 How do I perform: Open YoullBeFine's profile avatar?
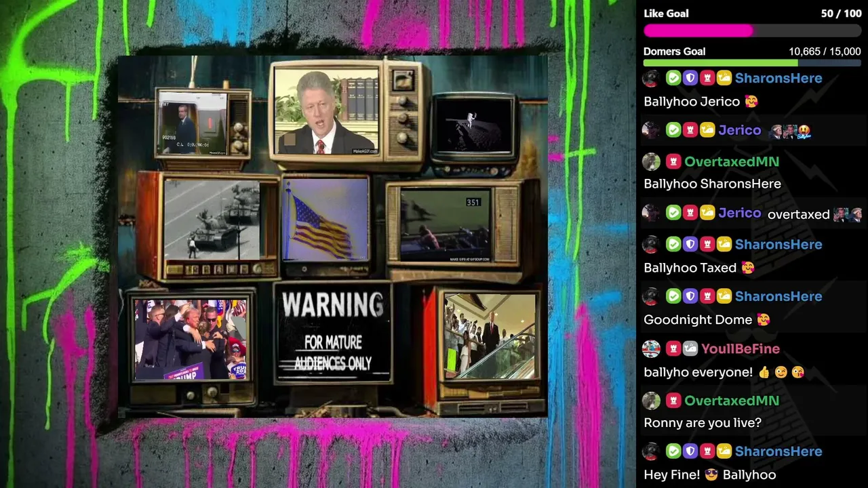point(651,348)
